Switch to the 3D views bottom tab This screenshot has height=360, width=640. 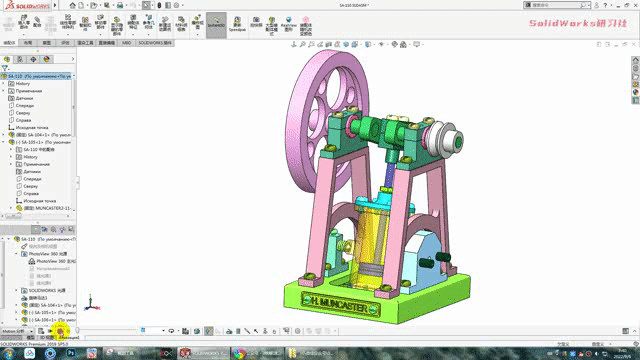47,338
